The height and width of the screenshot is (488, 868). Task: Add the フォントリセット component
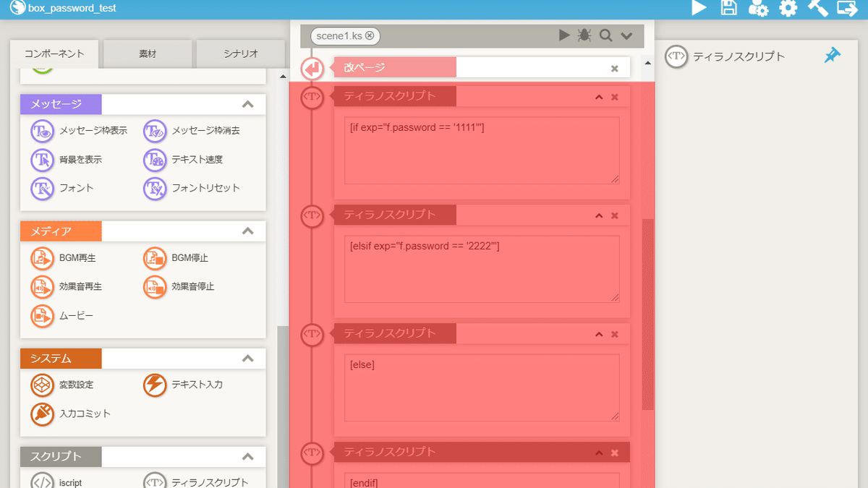pyautogui.click(x=192, y=188)
